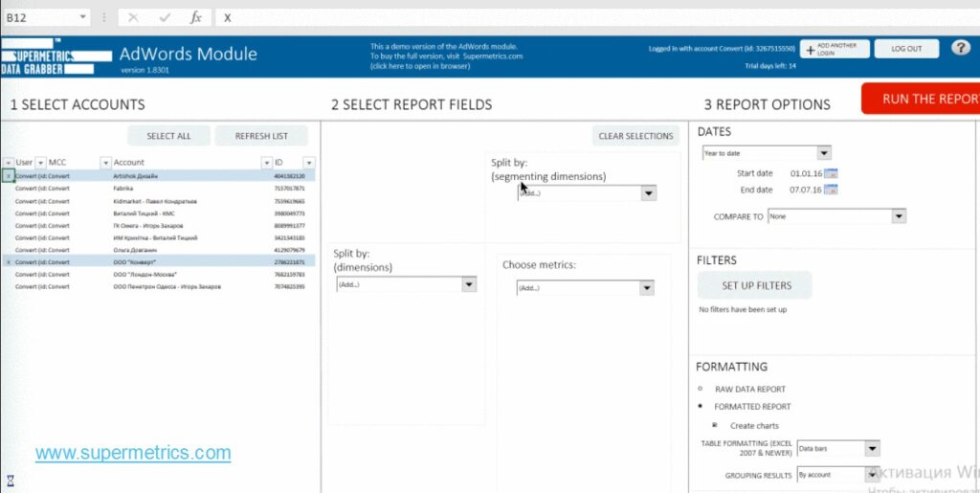Click the Name Box showing B12

tap(39, 17)
